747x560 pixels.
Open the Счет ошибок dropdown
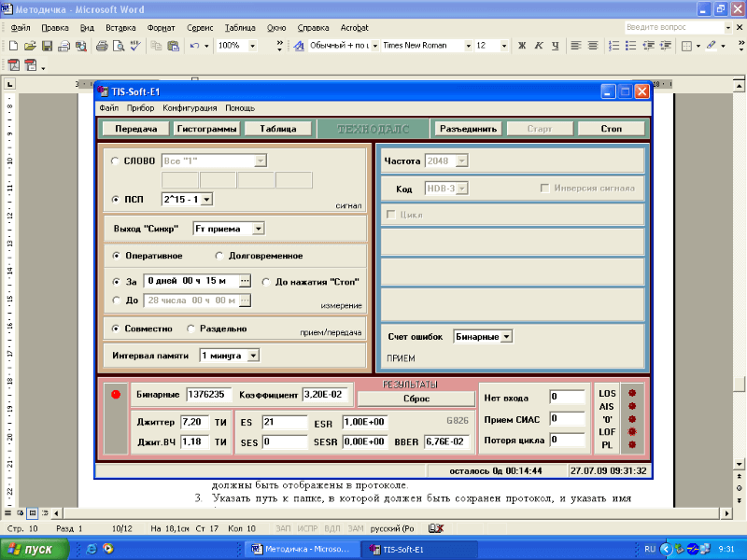pos(507,337)
